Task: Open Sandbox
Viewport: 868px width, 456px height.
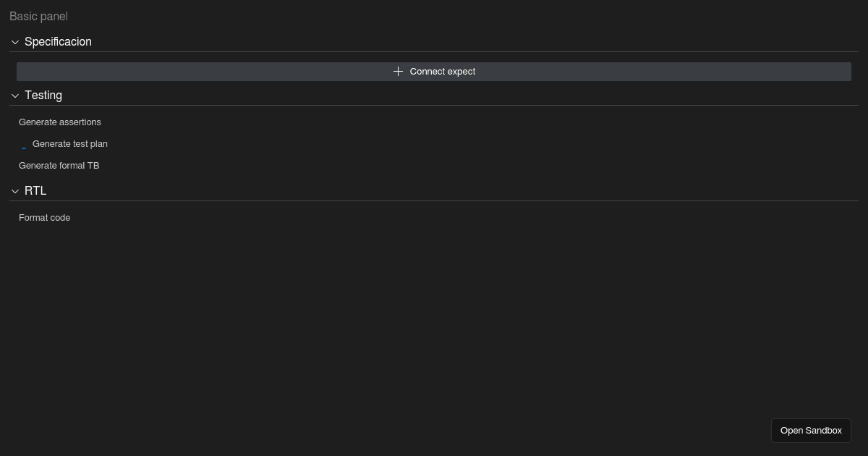Action: point(811,431)
